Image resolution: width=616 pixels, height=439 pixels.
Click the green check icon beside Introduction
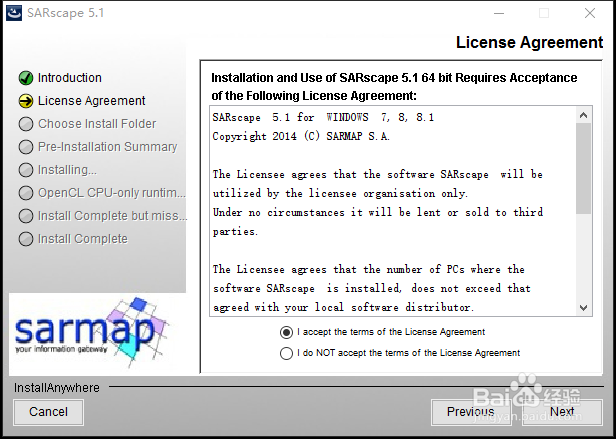tap(26, 78)
